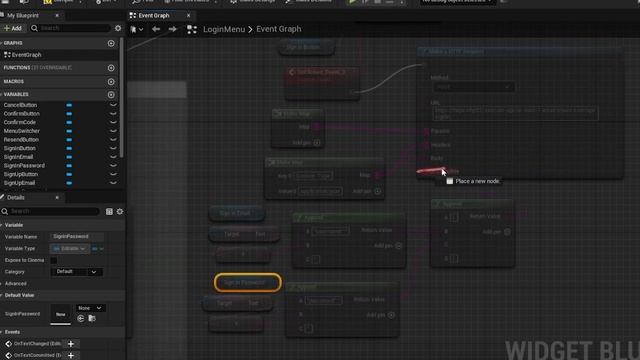Viewport: 640px width, 360px height.
Task: Toggle SignInPassword visibility eye
Action: click(113, 166)
